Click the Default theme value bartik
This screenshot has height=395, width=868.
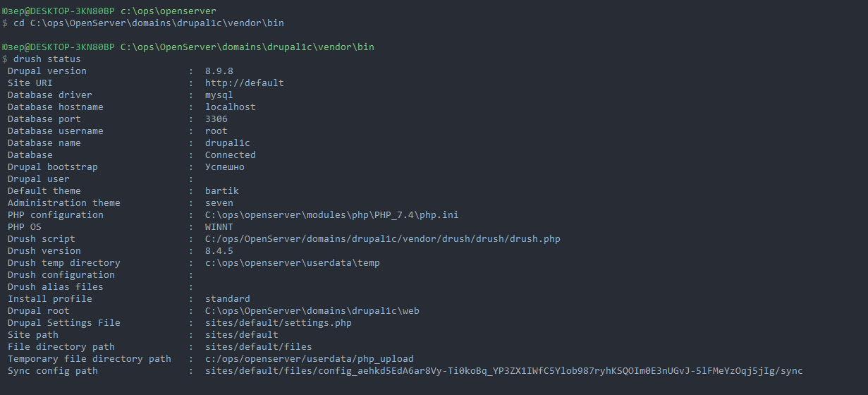coord(221,191)
